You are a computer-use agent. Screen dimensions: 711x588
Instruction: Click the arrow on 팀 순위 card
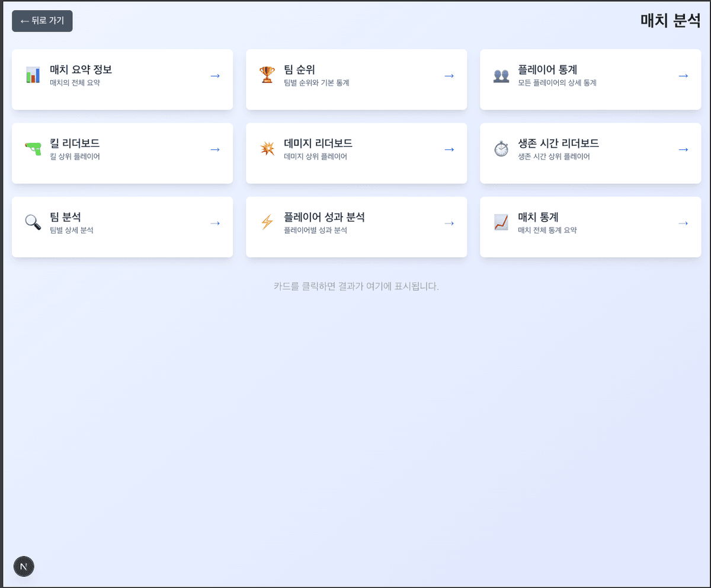(x=449, y=76)
